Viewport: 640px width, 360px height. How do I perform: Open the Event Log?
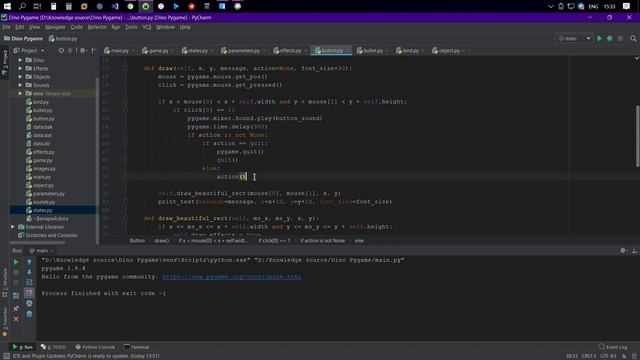(613, 347)
